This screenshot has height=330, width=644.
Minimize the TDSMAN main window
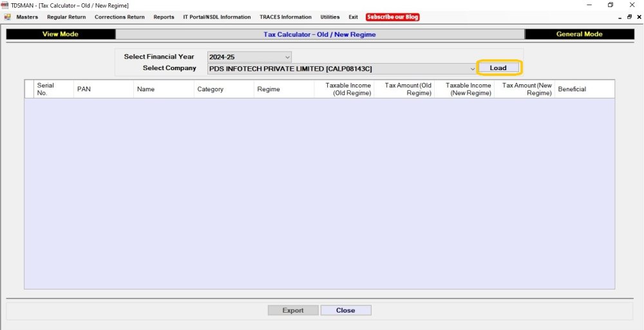[x=590, y=5]
